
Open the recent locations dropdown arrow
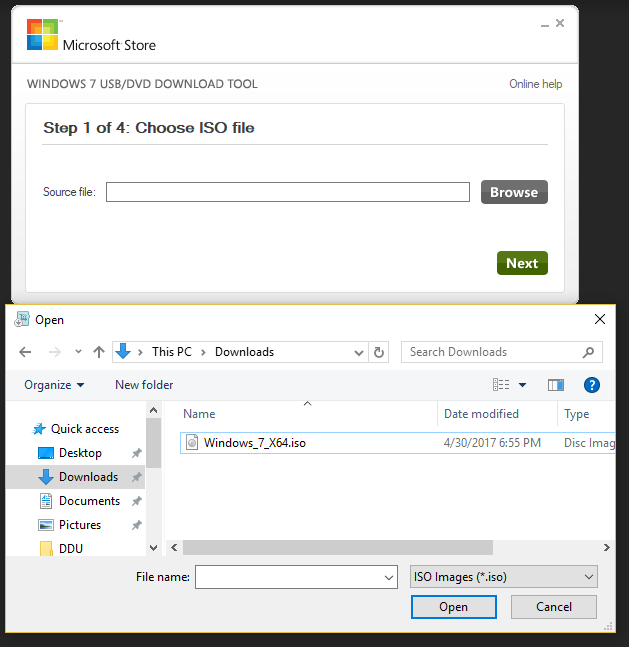[78, 352]
